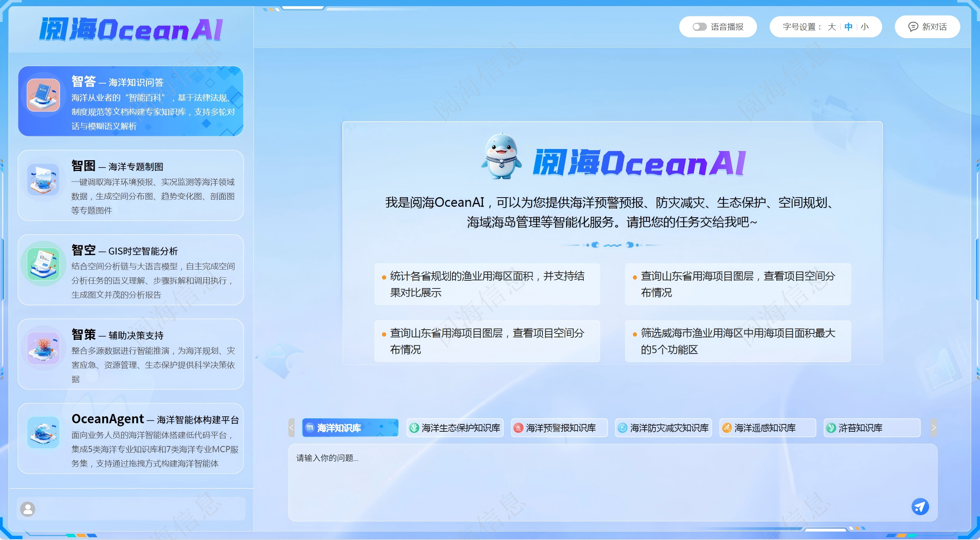
Task: Click the 请输入你的问题 input box
Action: click(x=613, y=483)
